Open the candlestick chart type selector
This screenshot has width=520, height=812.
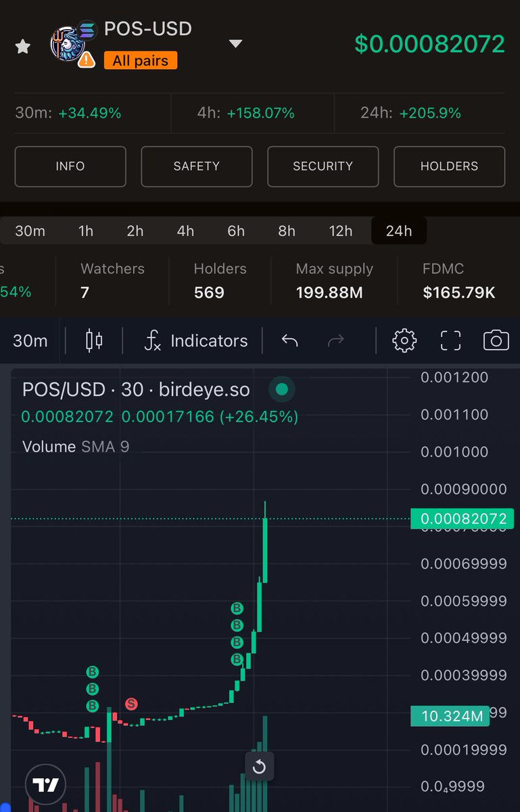tap(94, 340)
